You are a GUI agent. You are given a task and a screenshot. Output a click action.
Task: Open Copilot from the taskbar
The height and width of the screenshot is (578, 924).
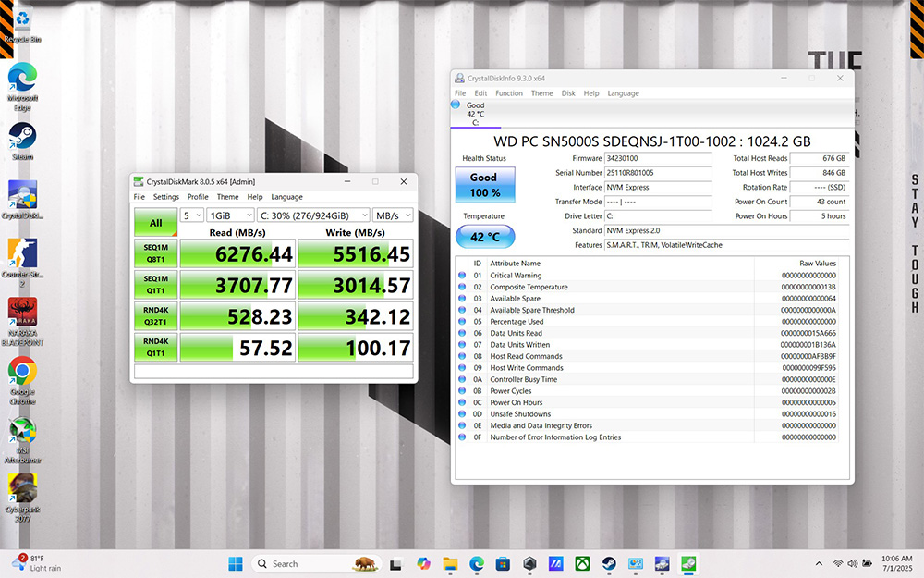click(x=423, y=564)
